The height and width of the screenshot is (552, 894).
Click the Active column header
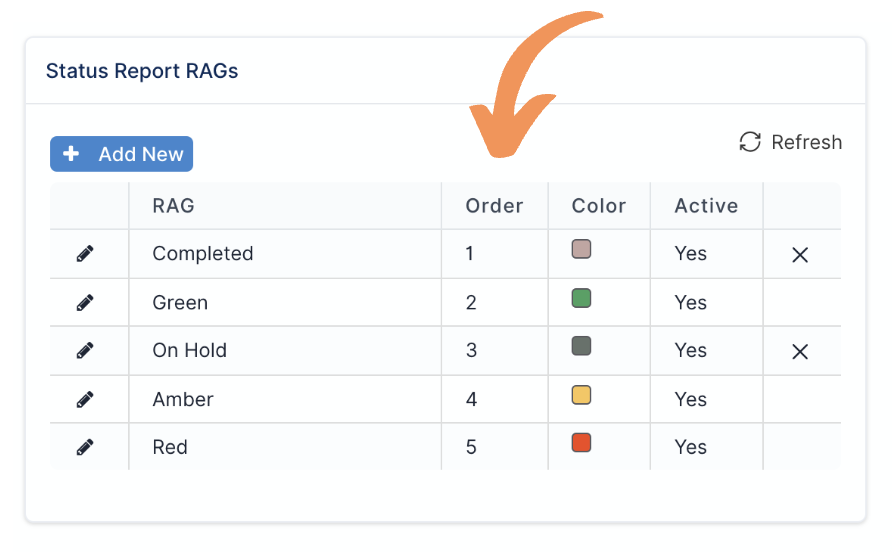coord(706,206)
